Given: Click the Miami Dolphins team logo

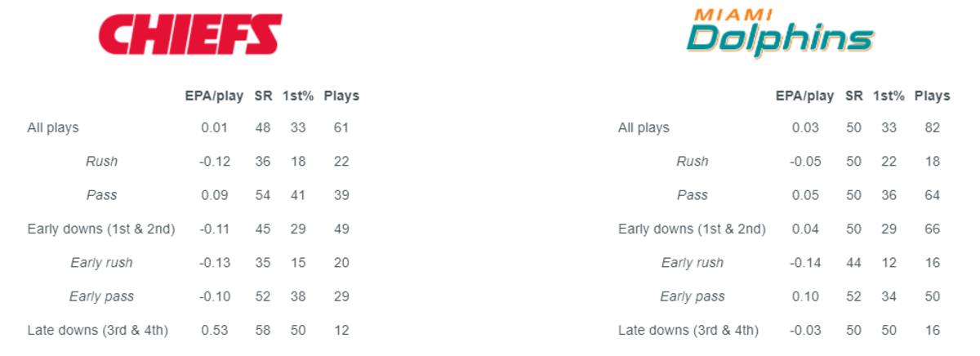Looking at the screenshot, I should coord(780,34).
